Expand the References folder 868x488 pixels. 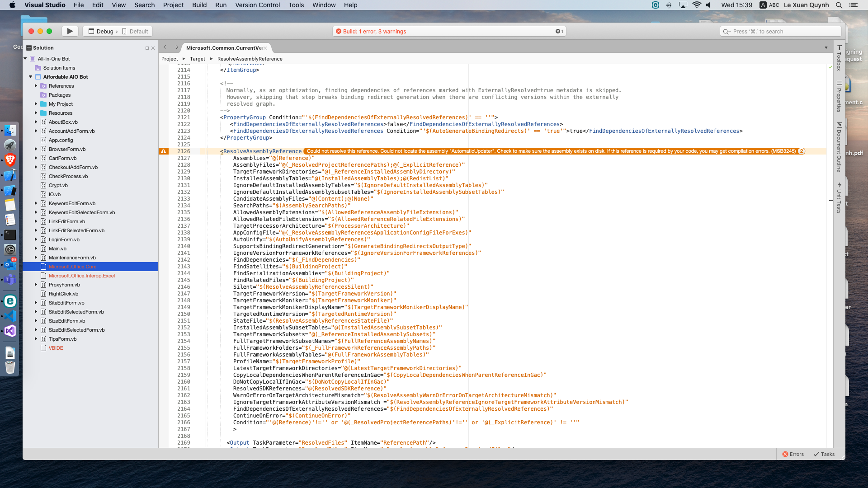[x=36, y=86]
